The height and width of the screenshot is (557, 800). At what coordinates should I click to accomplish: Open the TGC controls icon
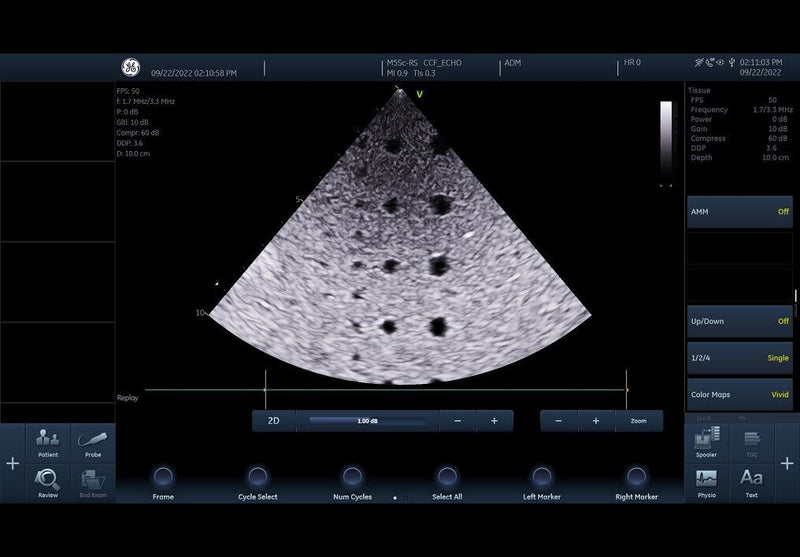[751, 441]
